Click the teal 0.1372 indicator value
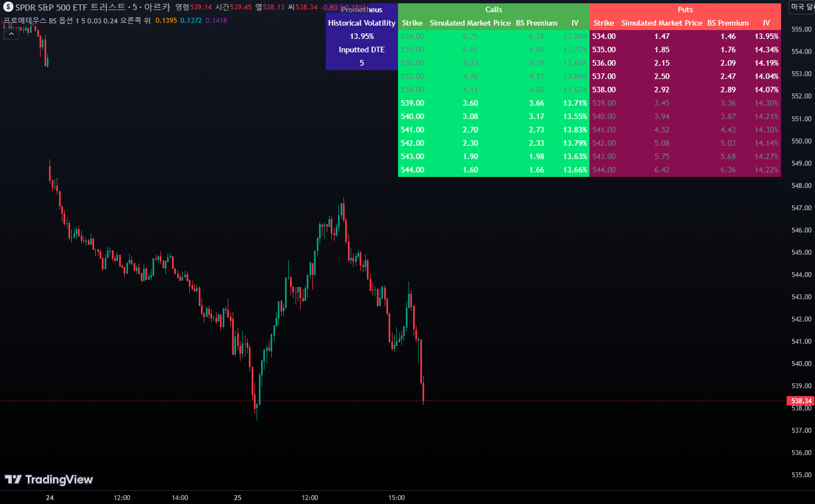 point(191,21)
